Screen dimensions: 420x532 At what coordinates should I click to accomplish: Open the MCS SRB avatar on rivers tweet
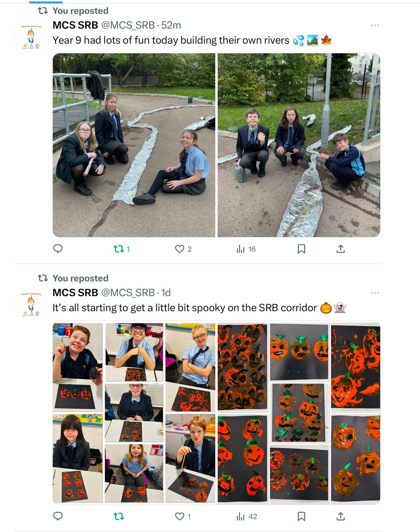pos(31,36)
